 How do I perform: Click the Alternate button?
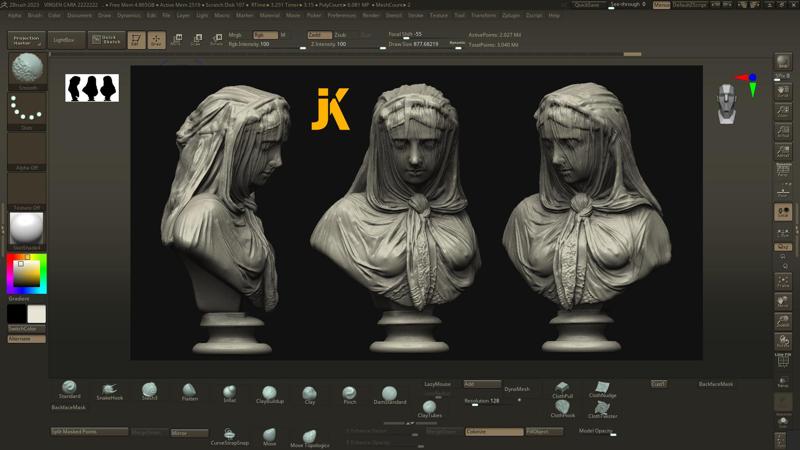point(27,339)
